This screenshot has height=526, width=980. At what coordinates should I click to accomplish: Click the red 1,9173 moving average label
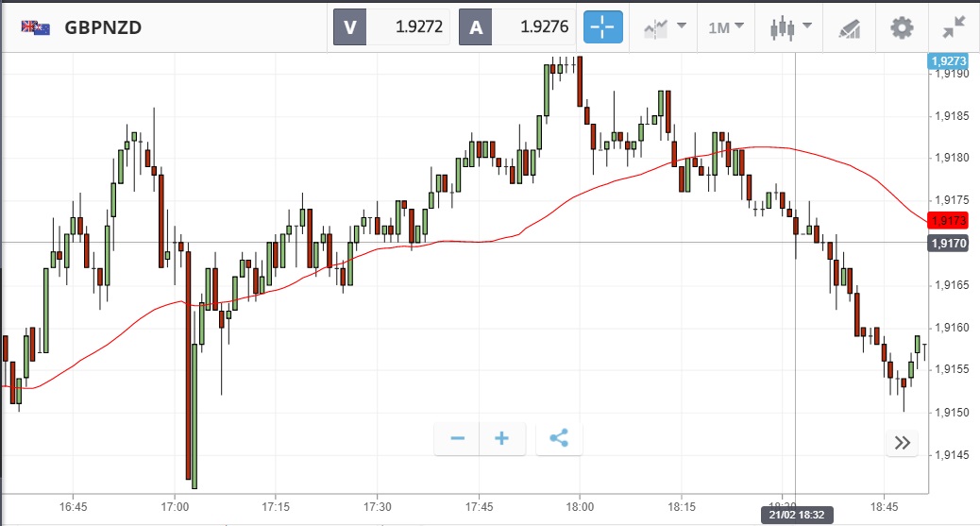pos(947,221)
